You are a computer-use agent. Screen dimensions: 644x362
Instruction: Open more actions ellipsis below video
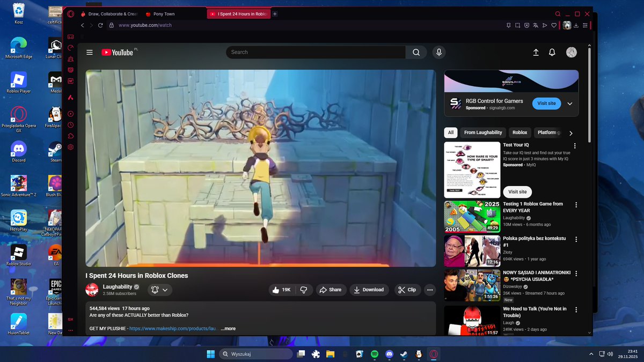click(x=429, y=290)
